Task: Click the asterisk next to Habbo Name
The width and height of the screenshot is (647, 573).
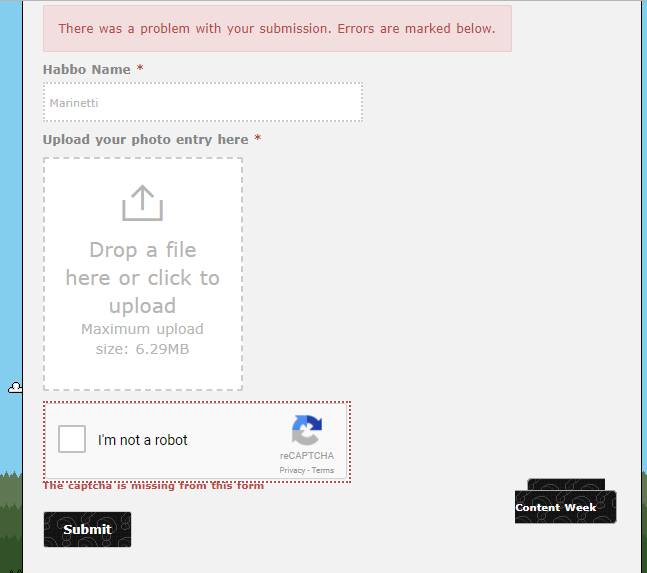Action: 140,69
